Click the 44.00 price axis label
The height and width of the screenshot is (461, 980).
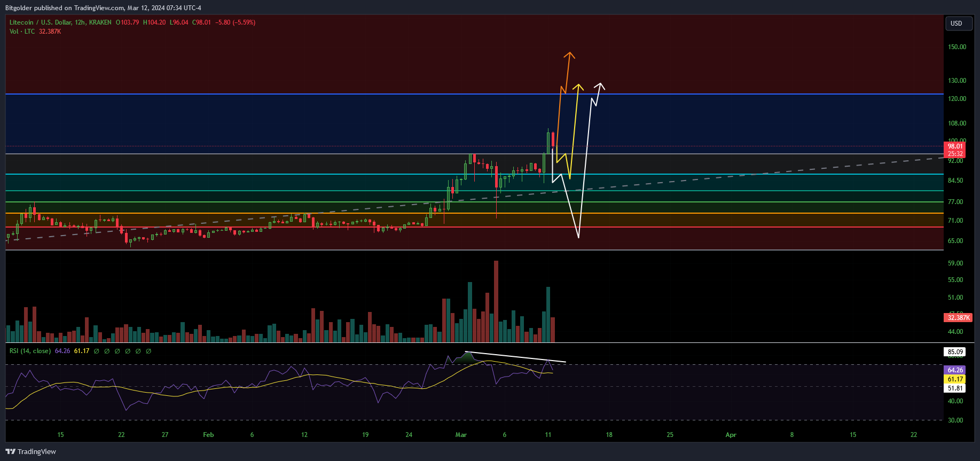coord(955,332)
